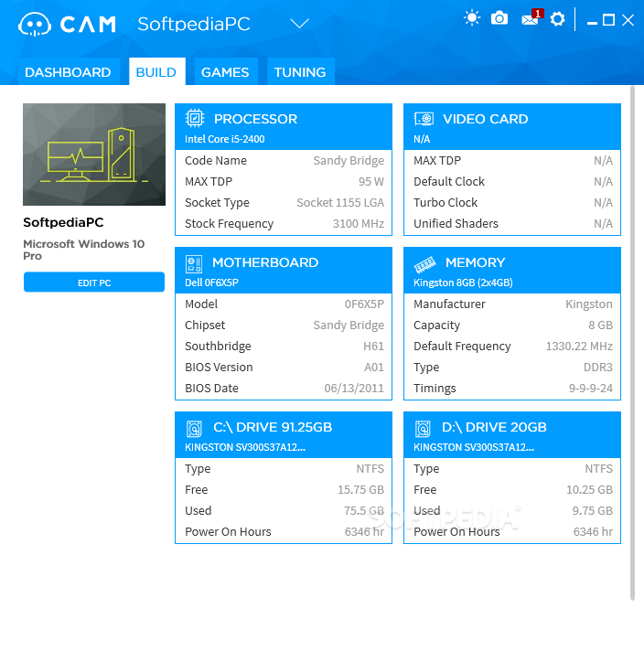The height and width of the screenshot is (651, 644).
Task: Select the Build tab
Action: pyautogui.click(x=156, y=72)
